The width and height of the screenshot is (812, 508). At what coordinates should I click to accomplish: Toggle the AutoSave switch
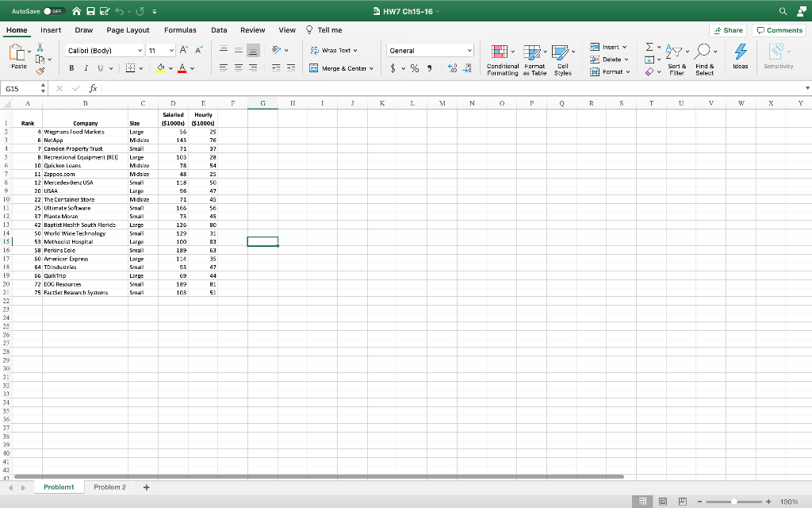click(x=54, y=11)
